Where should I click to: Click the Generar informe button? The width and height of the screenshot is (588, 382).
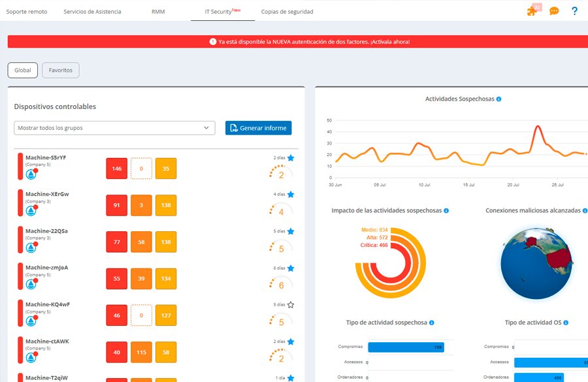tap(258, 128)
